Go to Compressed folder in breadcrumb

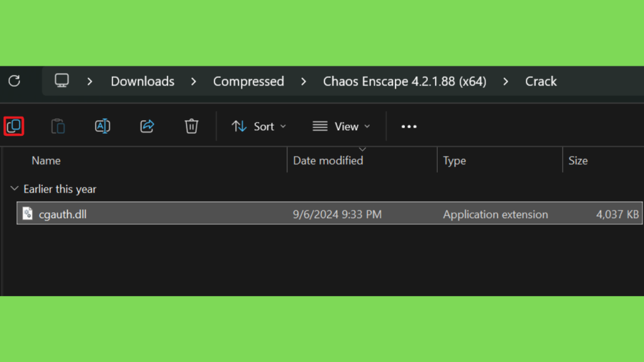pos(248,81)
